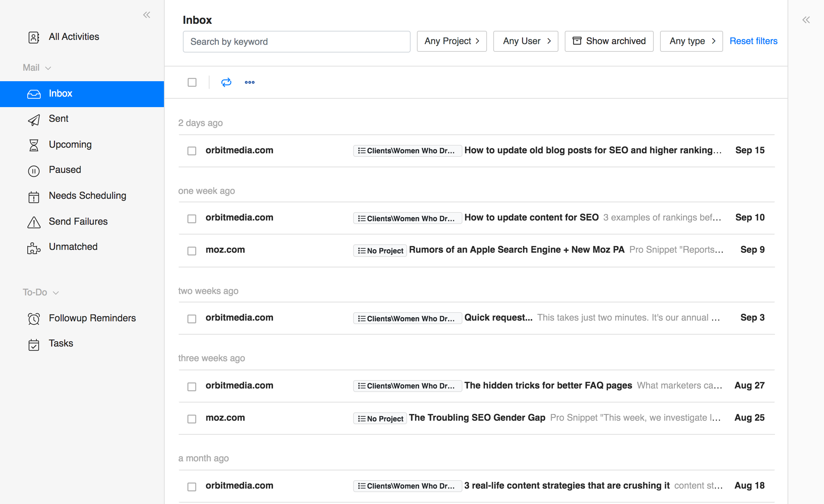Click the Send Failures warning icon

(x=34, y=222)
